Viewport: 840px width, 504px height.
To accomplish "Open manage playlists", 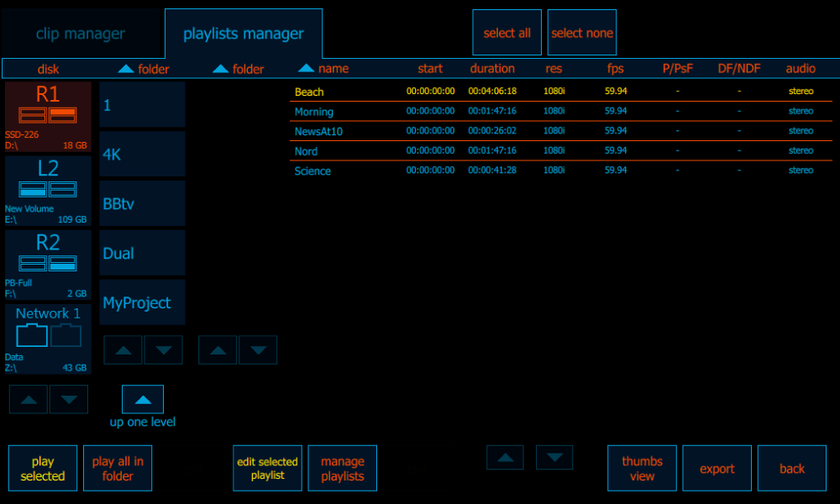I will (343, 468).
